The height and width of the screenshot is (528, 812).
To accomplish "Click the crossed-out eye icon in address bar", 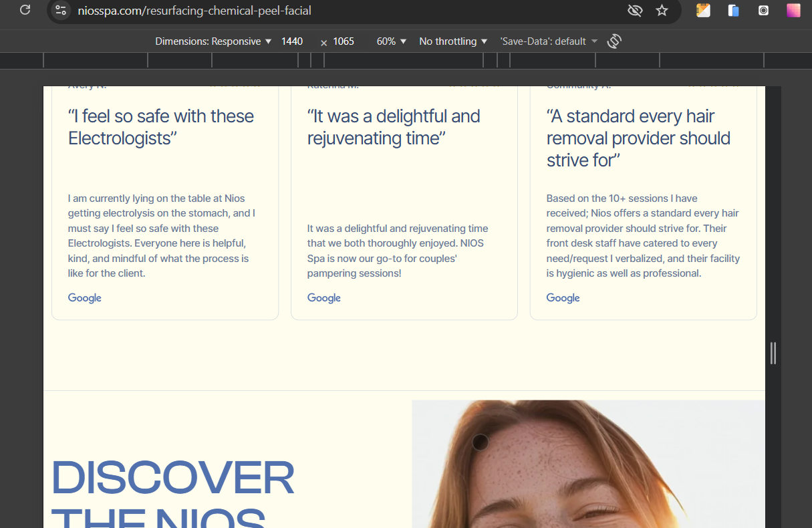I will tap(635, 10).
